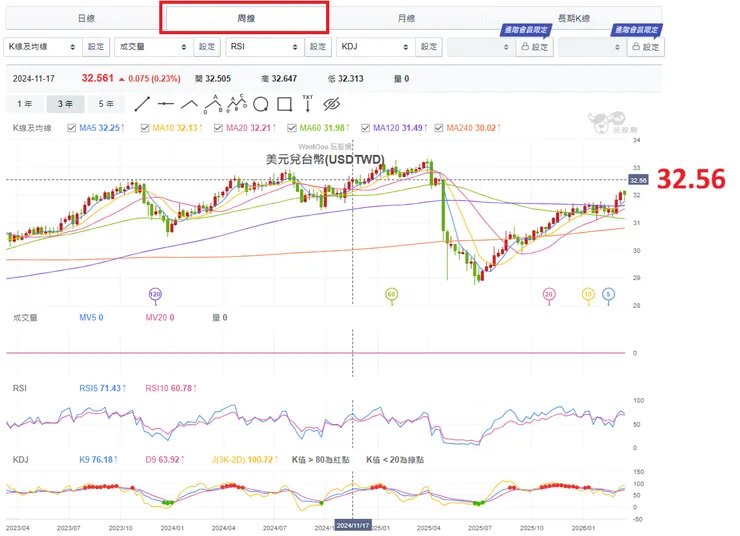Click the 2024-11-17 date in info bar
This screenshot has height=536, width=740.
point(34,79)
